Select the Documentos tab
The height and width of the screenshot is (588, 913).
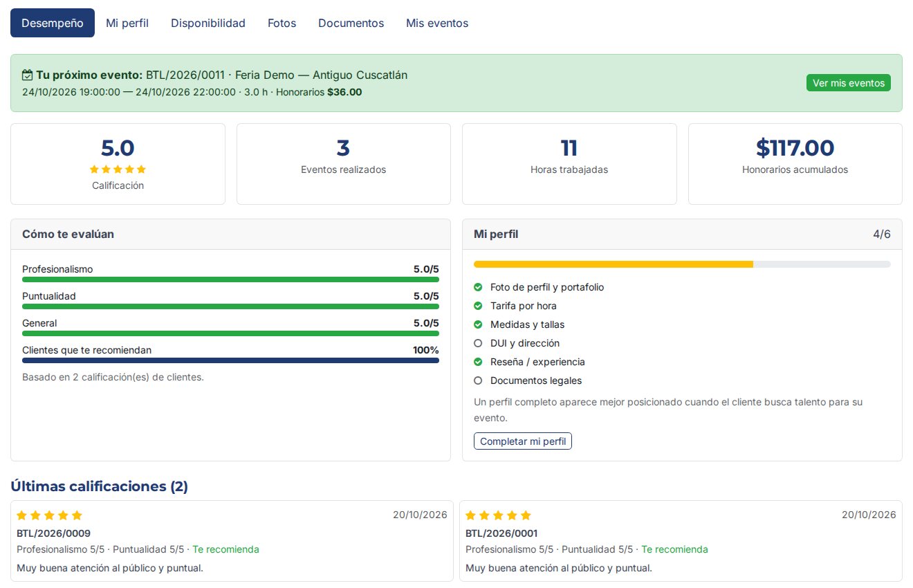(x=351, y=23)
